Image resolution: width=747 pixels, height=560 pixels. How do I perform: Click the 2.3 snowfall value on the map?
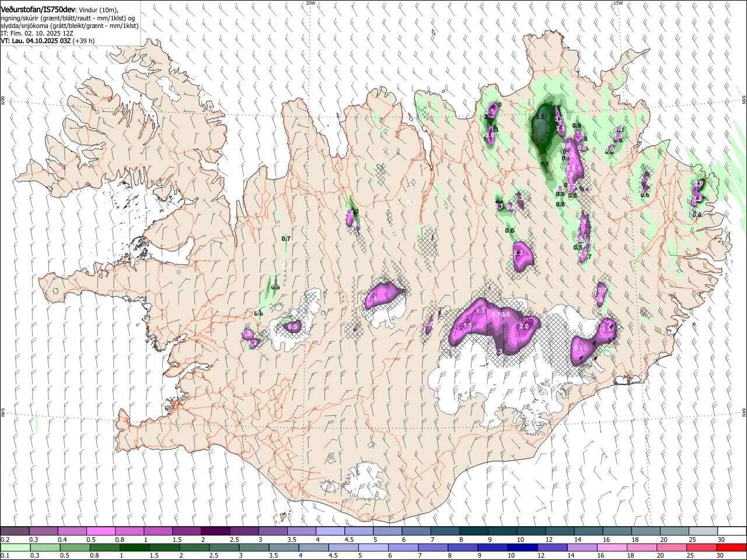pos(518,253)
